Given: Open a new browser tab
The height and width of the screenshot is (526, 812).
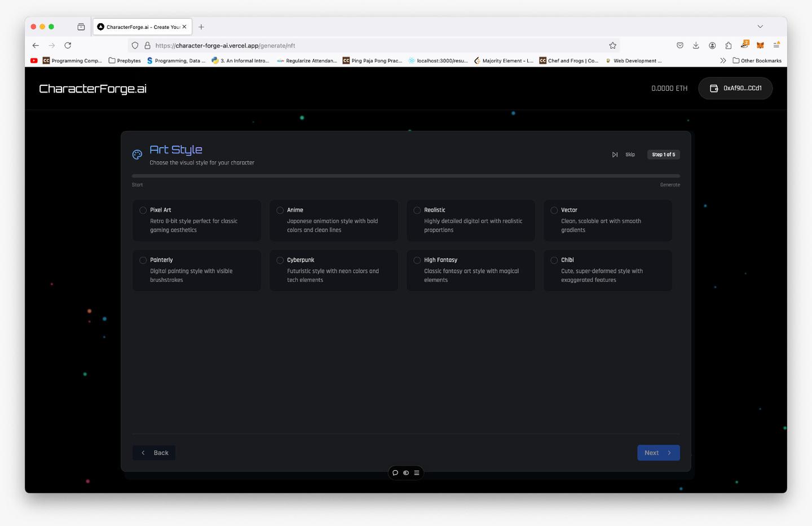Looking at the screenshot, I should [x=201, y=27].
